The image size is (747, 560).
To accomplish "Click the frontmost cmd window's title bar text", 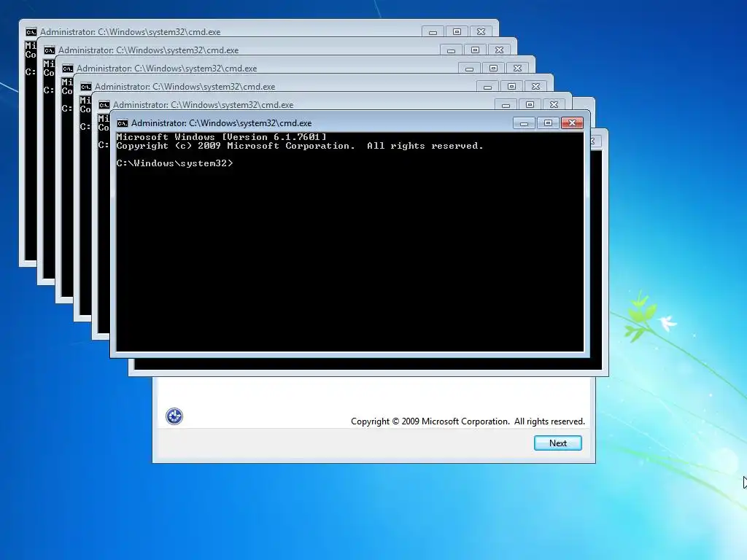I will click(x=222, y=122).
